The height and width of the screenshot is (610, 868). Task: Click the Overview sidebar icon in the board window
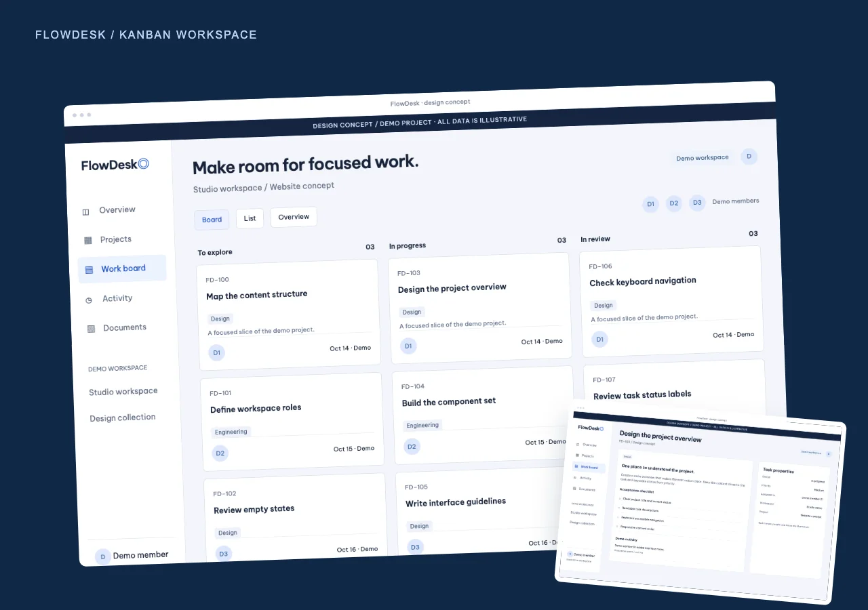pos(86,211)
